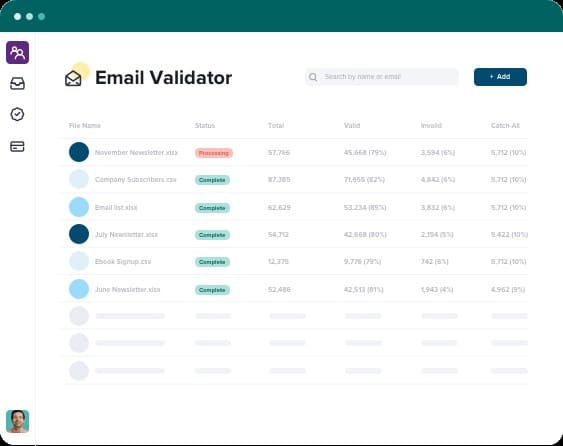Select total value 12,375
The image size is (563, 446).
click(x=278, y=261)
